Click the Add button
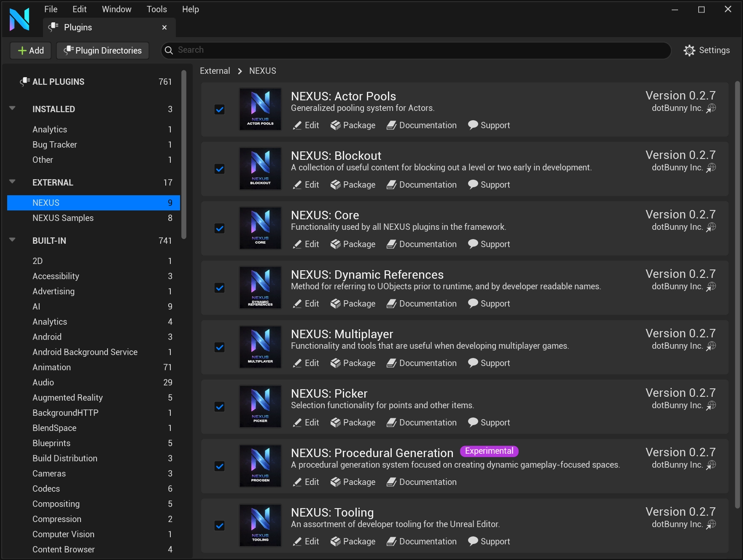Viewport: 743px width, 560px height. click(30, 50)
